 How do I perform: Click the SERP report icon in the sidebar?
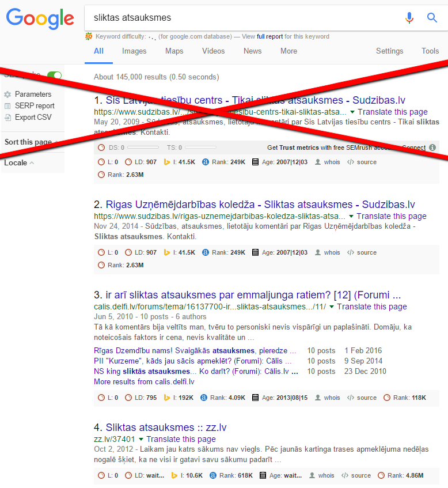point(8,106)
